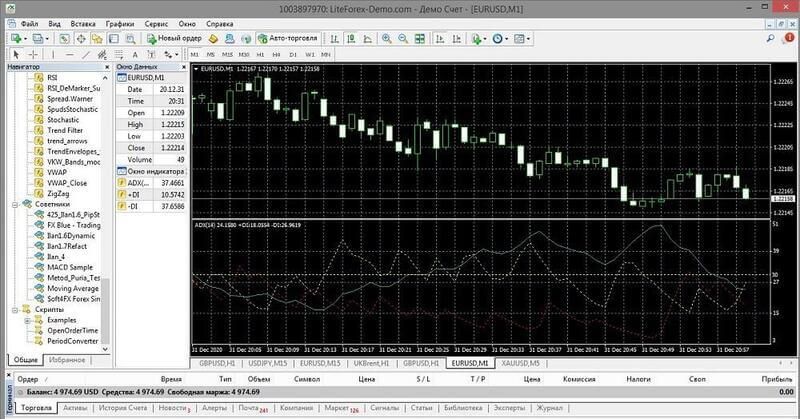Toggle the Navigator star-folder icon
This screenshot has width=800, height=419.
97,38
